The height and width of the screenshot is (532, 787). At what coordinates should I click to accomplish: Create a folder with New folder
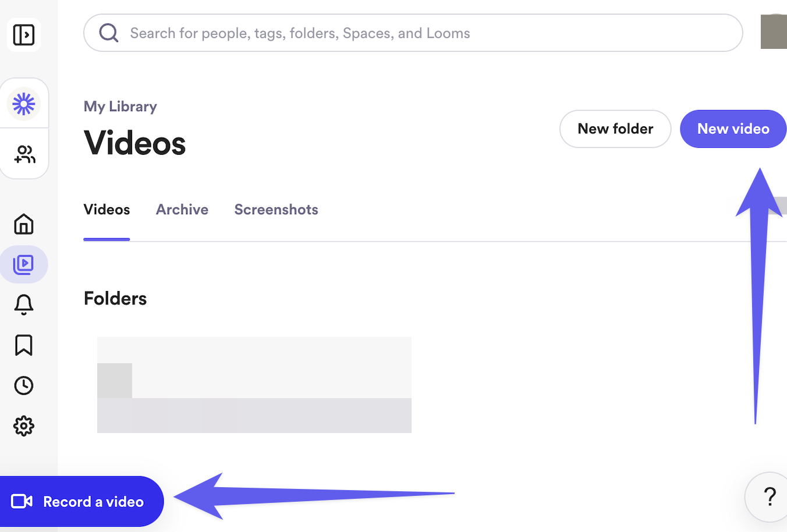coord(615,129)
